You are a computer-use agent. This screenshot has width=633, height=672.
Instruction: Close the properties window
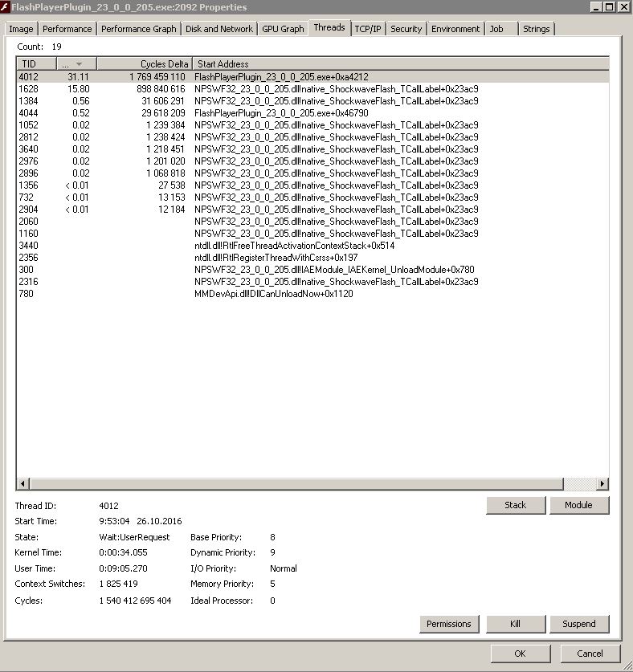pos(623,7)
